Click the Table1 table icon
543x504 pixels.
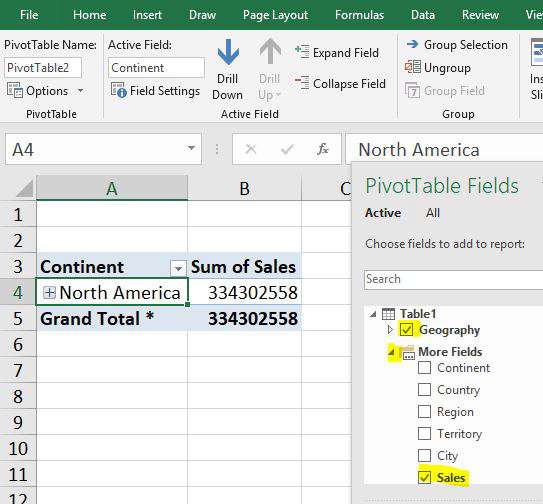pos(388,314)
